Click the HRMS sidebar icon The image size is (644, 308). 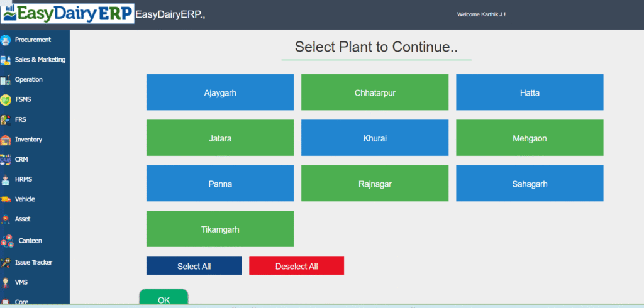(x=6, y=179)
